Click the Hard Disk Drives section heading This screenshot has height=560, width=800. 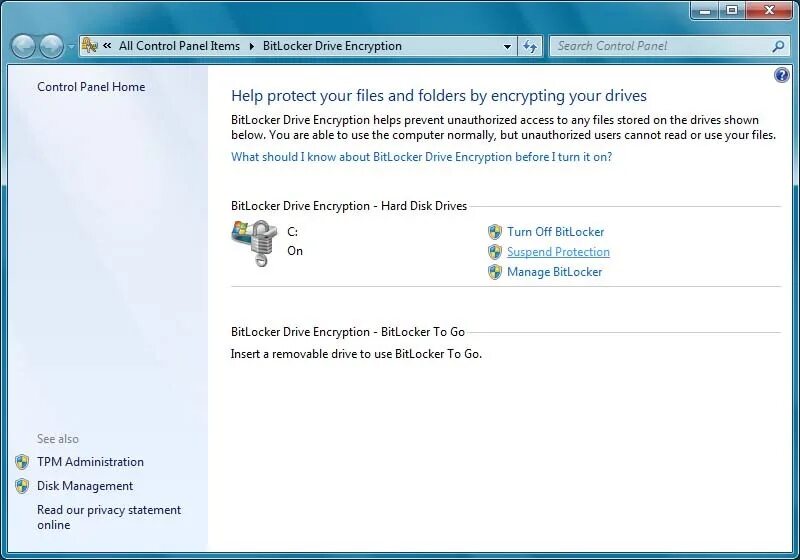point(349,206)
